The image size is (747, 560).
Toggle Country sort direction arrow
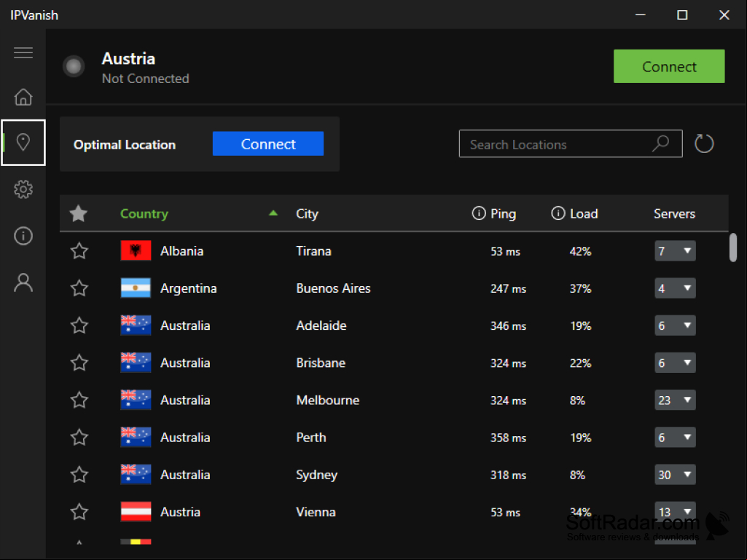pos(273,213)
